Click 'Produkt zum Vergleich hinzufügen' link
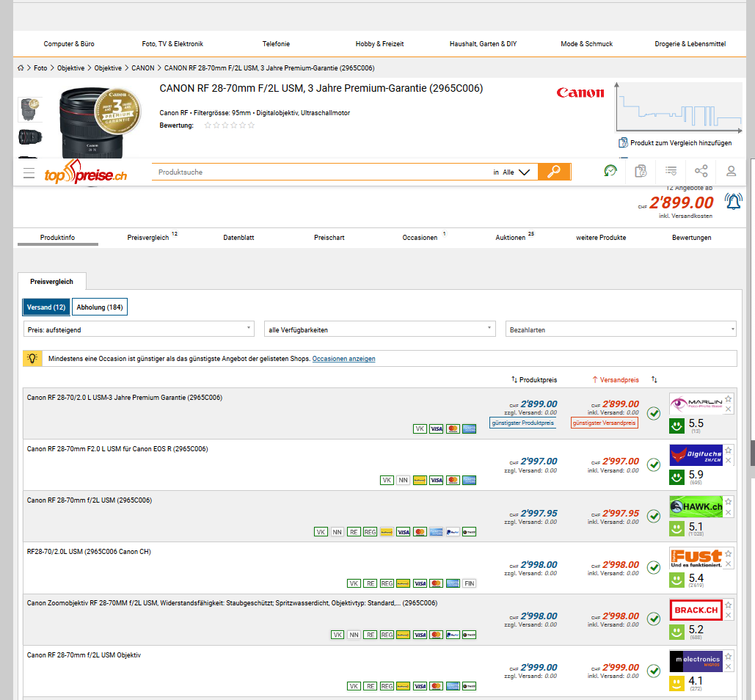The image size is (755, 700). tap(680, 143)
